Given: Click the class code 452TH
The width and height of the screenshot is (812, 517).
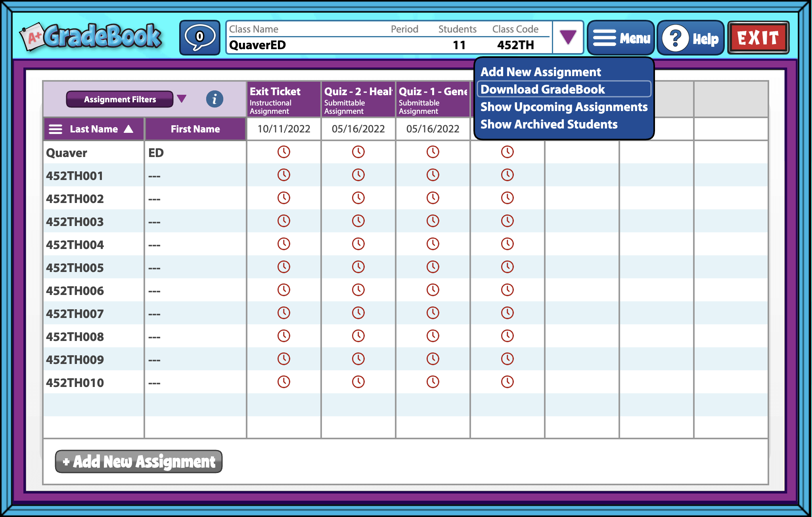Looking at the screenshot, I should point(515,45).
